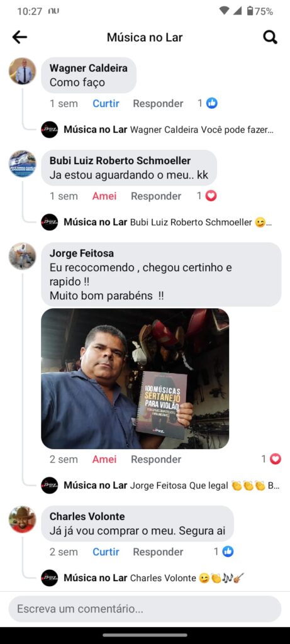Tap Charles Volonte's cowboy hat avatar
Viewport: 290px width, 644px height.
click(x=22, y=519)
